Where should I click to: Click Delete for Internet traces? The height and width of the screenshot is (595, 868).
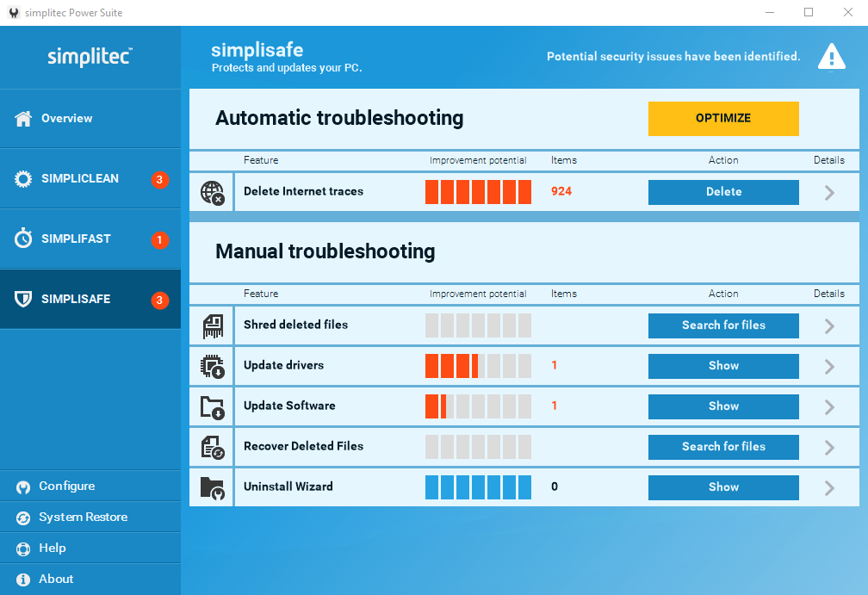click(723, 192)
